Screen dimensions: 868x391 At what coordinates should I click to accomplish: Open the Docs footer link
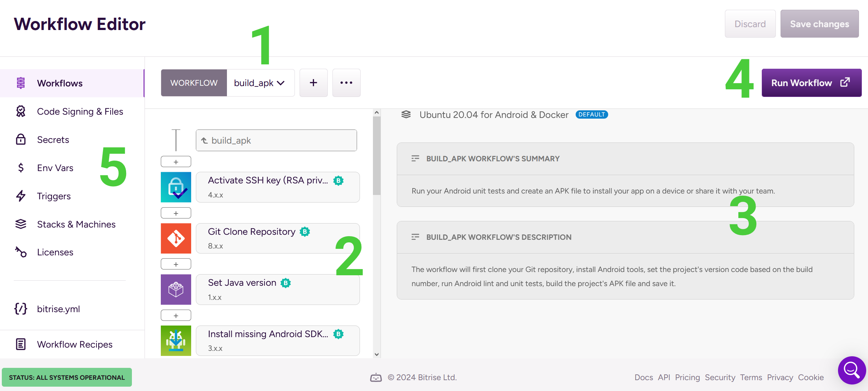pos(644,377)
